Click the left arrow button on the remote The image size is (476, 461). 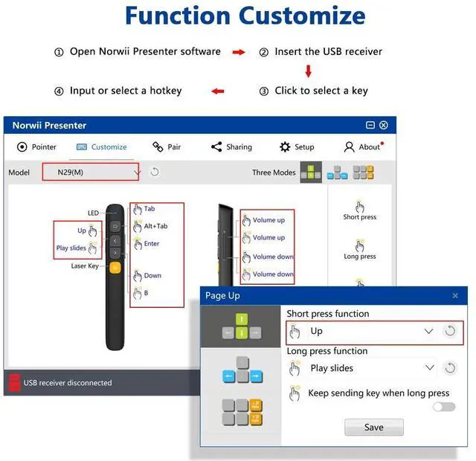coord(115,241)
